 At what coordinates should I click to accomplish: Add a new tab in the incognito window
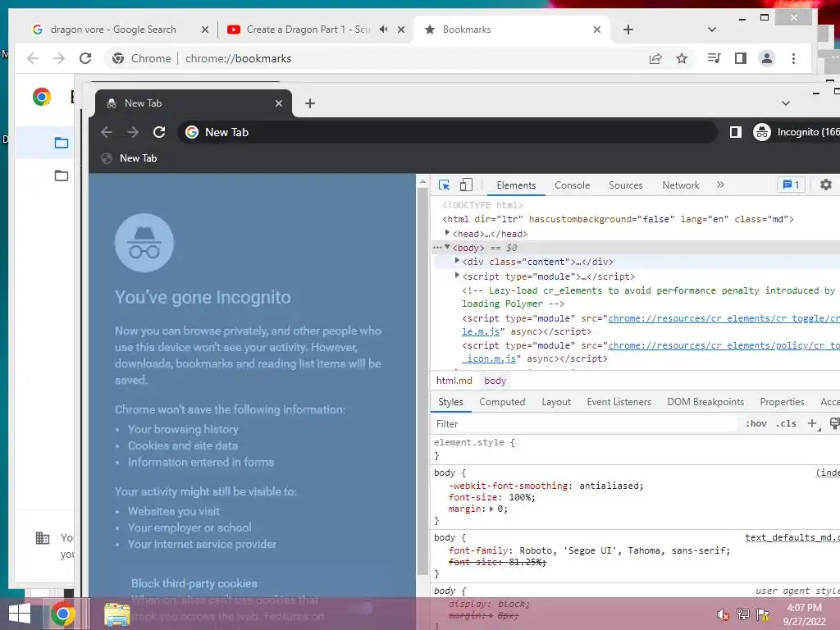309,103
